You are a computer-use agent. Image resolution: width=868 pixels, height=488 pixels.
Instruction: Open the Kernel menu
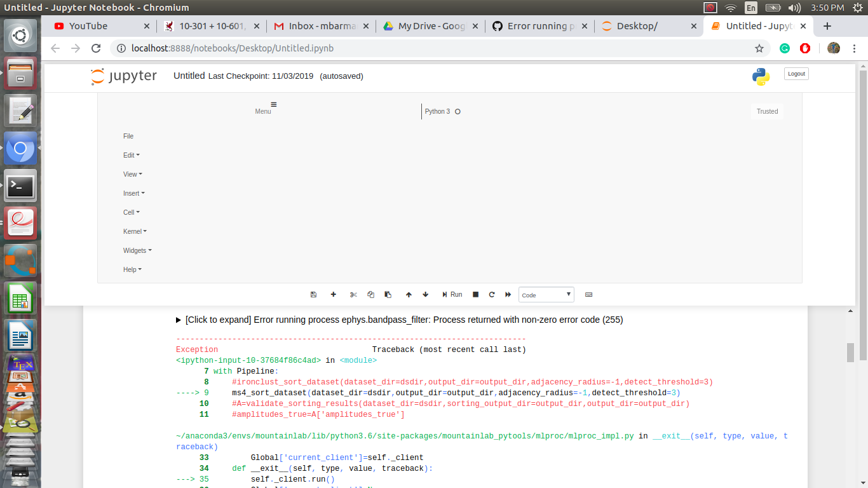click(134, 231)
